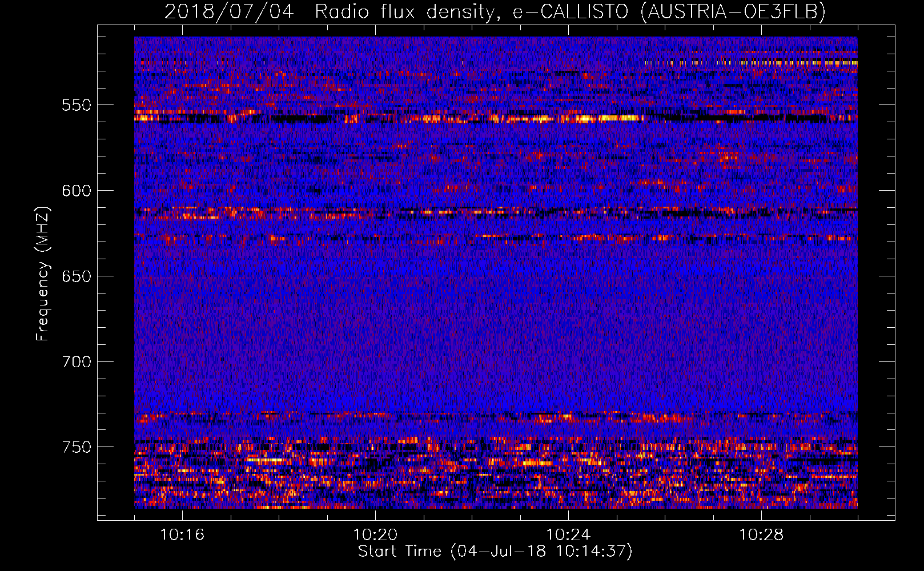
Task: Click the 10:24 time tick label
Action: [568, 535]
